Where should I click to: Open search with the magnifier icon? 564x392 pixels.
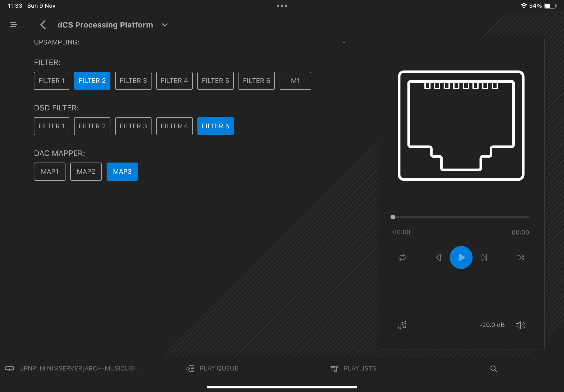493,368
